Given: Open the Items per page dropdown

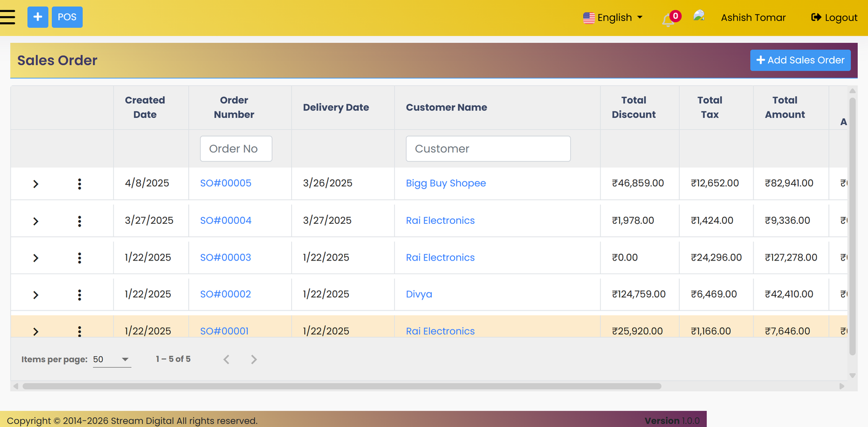Looking at the screenshot, I should click(x=112, y=359).
